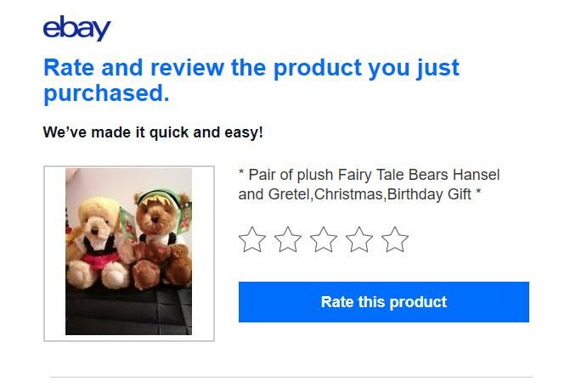Viewport: 576px width, 392px height.
Task: Rate the product four stars
Action: coord(359,240)
